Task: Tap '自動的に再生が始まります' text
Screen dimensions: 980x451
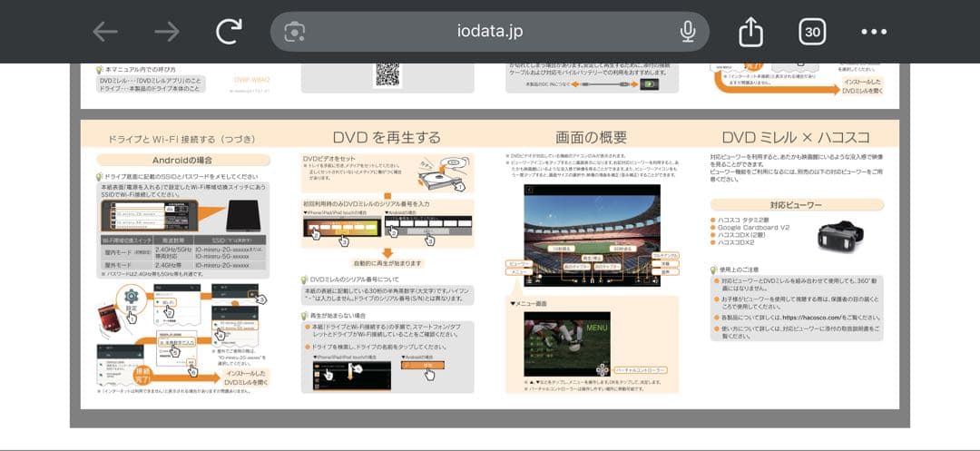Action: [x=387, y=263]
